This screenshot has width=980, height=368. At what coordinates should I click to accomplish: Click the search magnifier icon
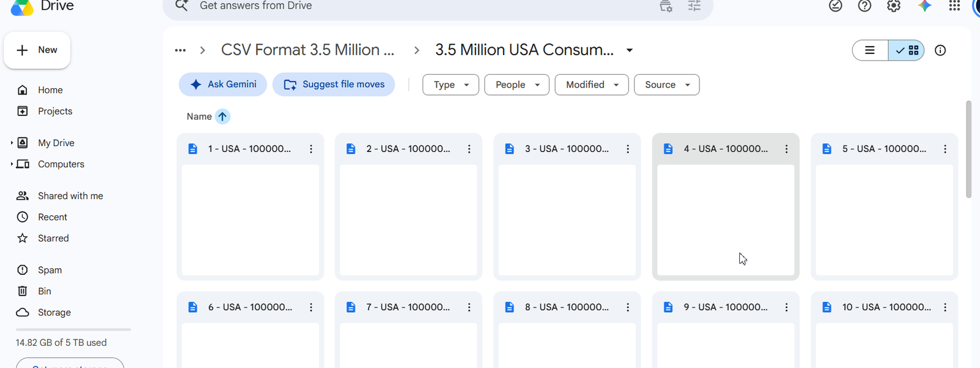click(181, 6)
